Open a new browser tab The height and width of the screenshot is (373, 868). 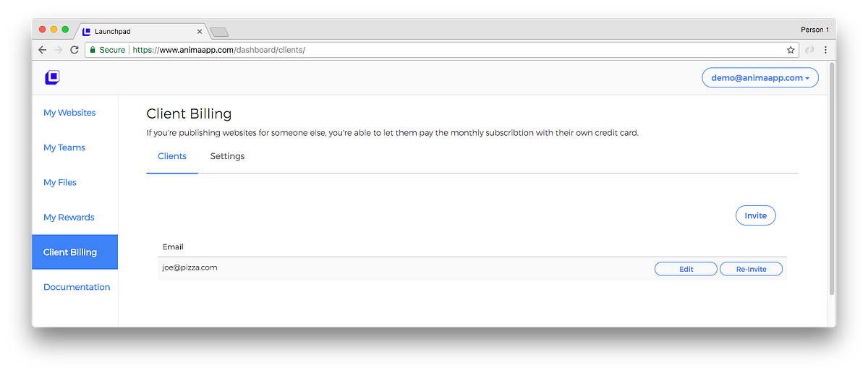point(219,32)
